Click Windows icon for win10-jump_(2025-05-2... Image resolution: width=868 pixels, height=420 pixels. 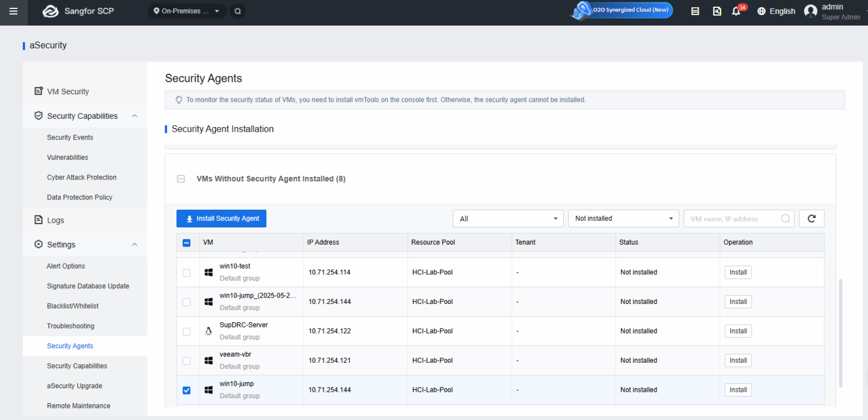(209, 302)
